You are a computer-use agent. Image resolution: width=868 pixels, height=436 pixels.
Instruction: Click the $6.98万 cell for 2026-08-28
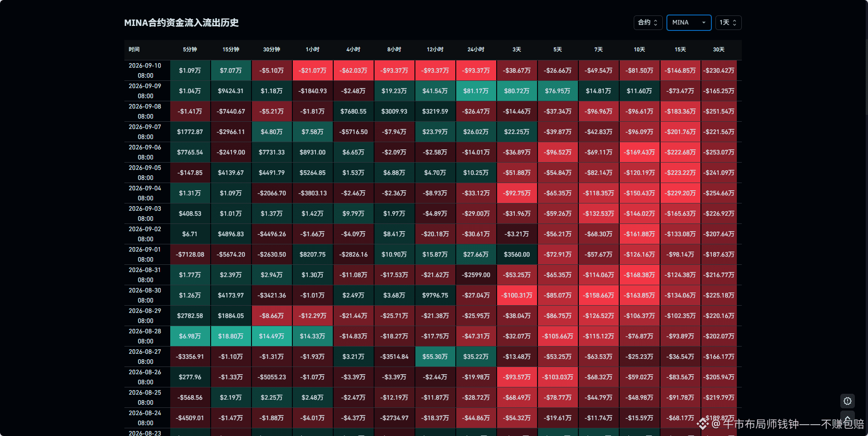(190, 336)
